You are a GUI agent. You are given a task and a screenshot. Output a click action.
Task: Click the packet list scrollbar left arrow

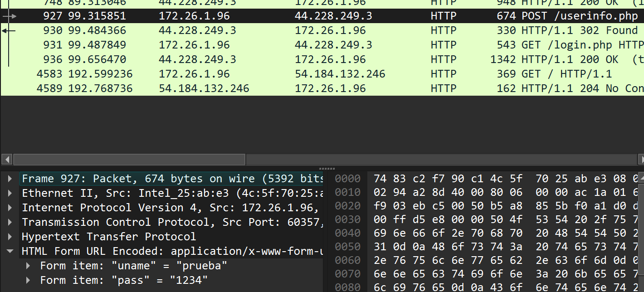point(6,159)
